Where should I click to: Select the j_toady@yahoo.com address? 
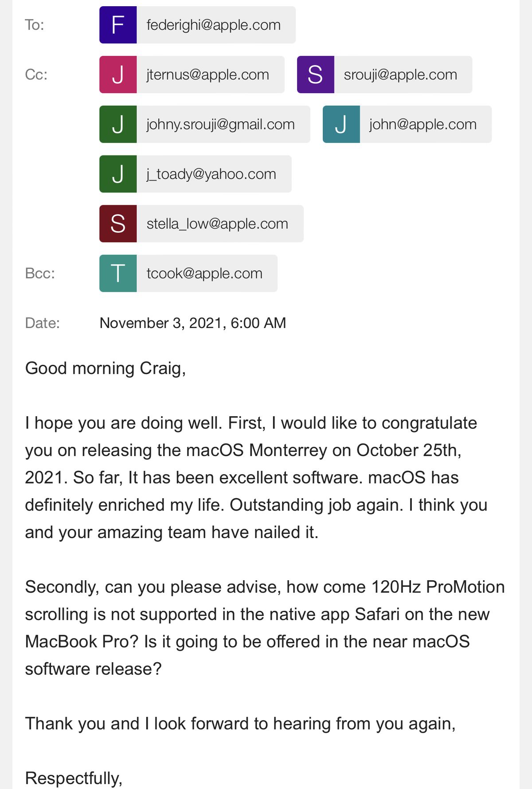pyautogui.click(x=211, y=174)
